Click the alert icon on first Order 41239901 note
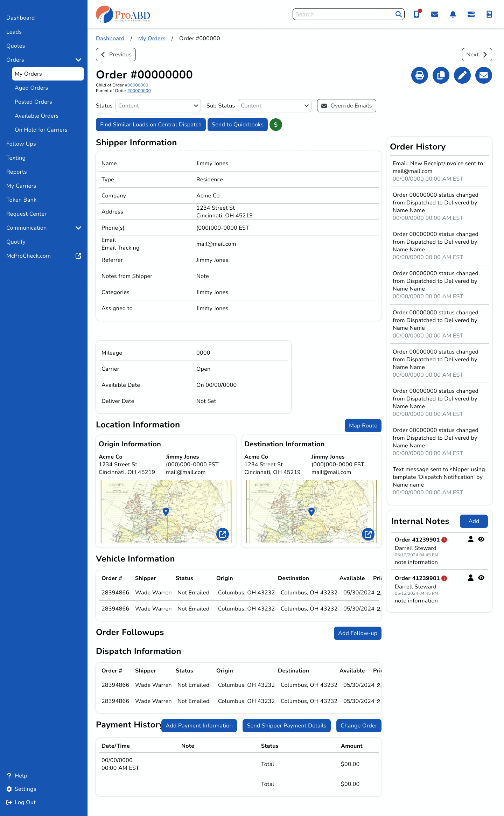Image resolution: width=504 pixels, height=816 pixels. 444,540
